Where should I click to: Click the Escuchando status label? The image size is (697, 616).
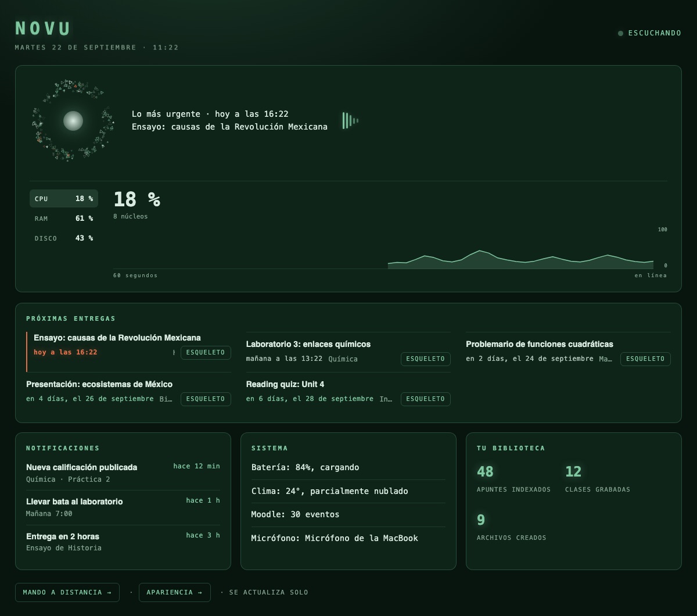click(x=655, y=33)
